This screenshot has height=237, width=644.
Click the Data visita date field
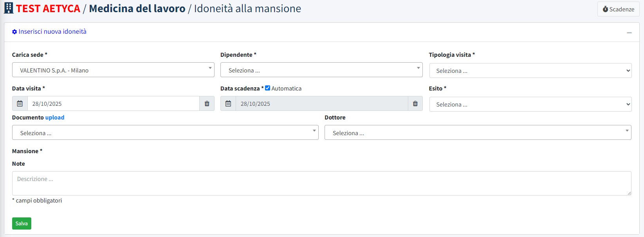tap(114, 104)
